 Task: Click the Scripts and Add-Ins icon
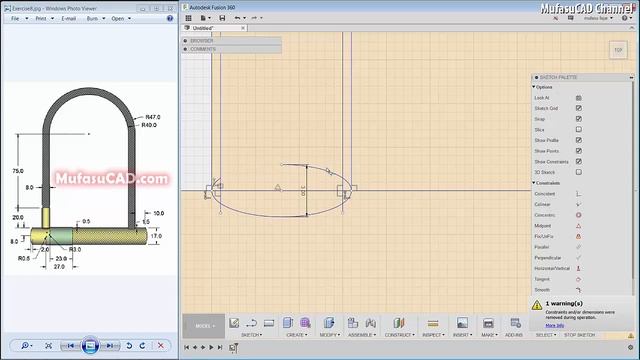point(516,323)
